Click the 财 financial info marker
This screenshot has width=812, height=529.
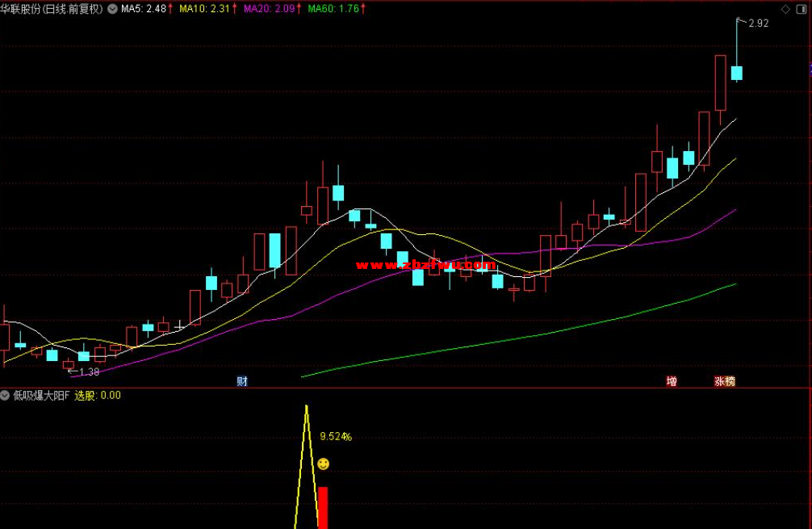242,381
